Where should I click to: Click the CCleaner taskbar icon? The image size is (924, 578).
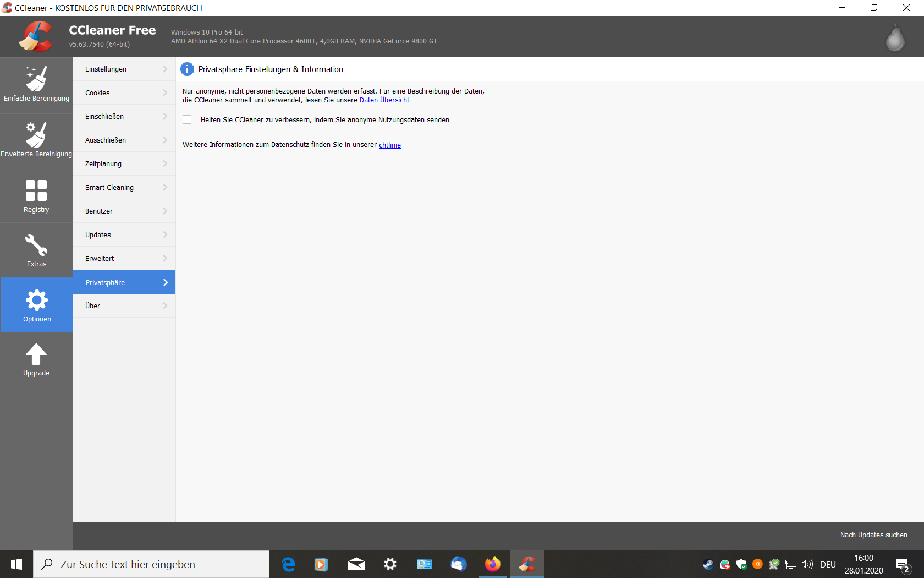point(527,564)
